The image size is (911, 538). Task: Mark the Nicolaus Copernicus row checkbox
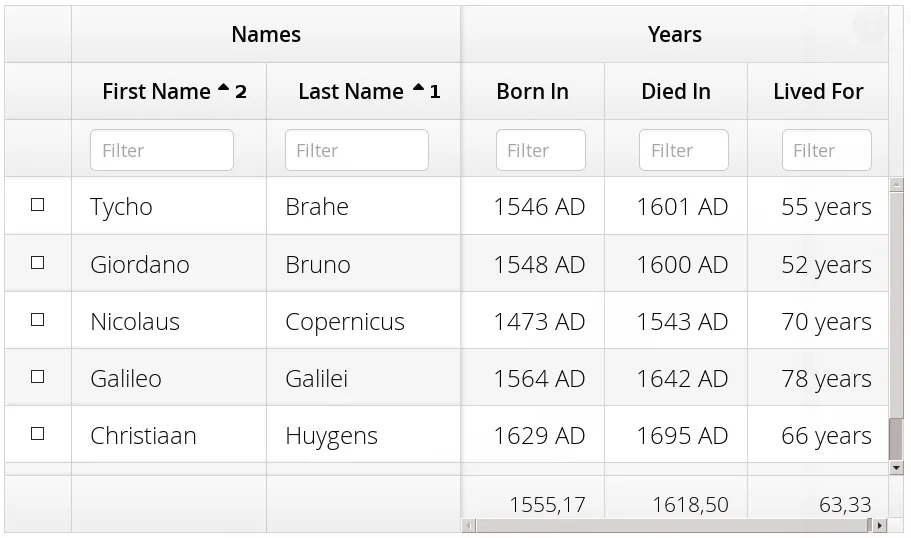(x=38, y=319)
